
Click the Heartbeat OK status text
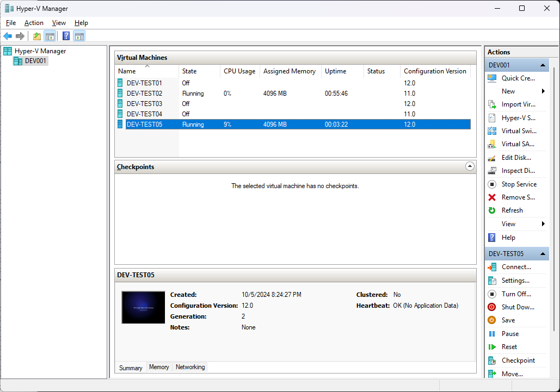426,306
